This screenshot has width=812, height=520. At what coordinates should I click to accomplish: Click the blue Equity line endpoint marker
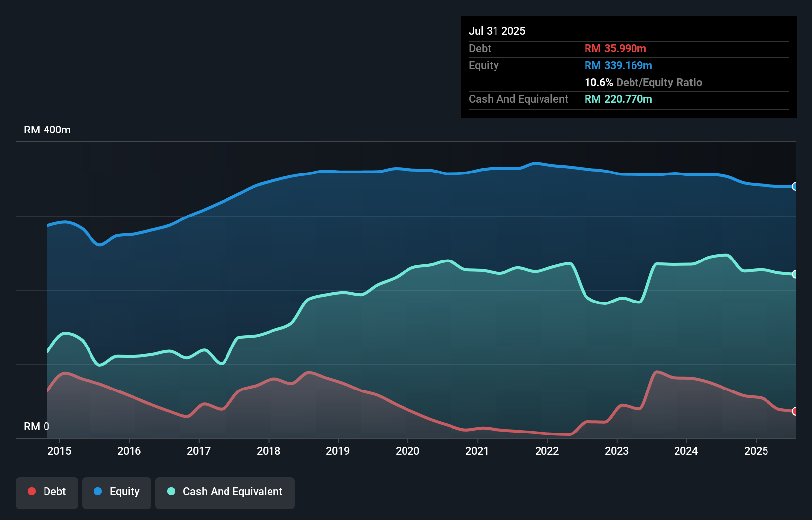coord(795,186)
